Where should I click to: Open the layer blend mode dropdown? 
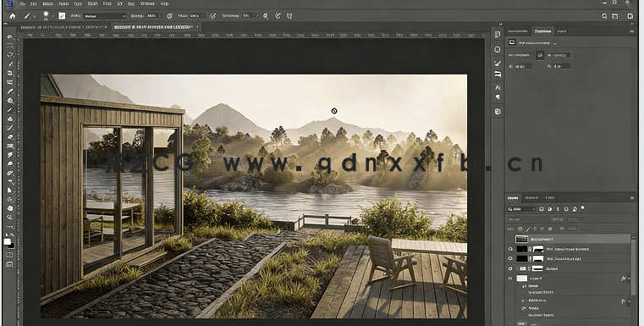tap(528, 219)
